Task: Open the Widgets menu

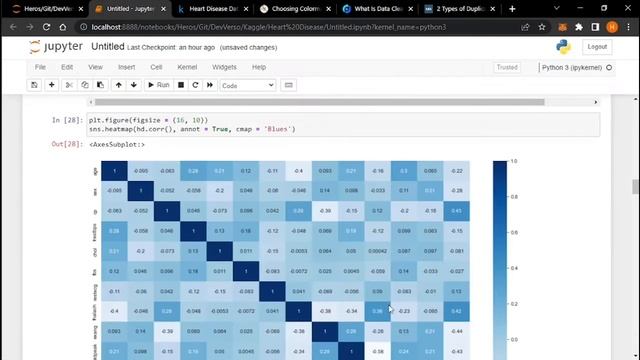Action: pyautogui.click(x=224, y=67)
